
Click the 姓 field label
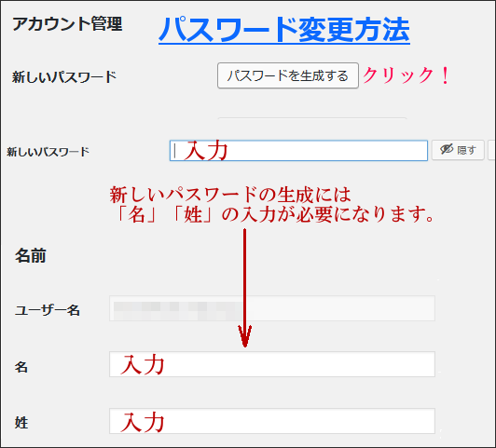pyautogui.click(x=21, y=423)
